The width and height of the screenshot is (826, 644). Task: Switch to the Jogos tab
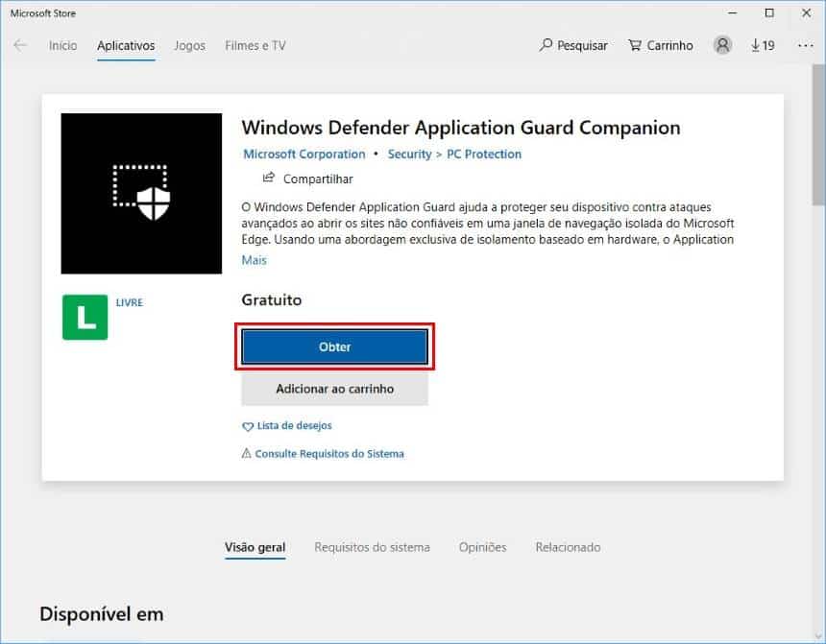tap(189, 46)
